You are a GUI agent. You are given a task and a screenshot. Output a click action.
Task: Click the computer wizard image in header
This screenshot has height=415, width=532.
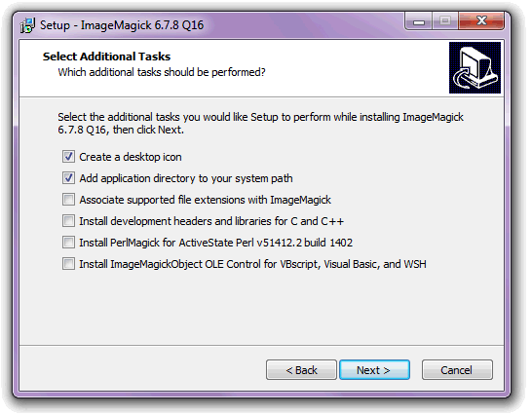(x=475, y=68)
